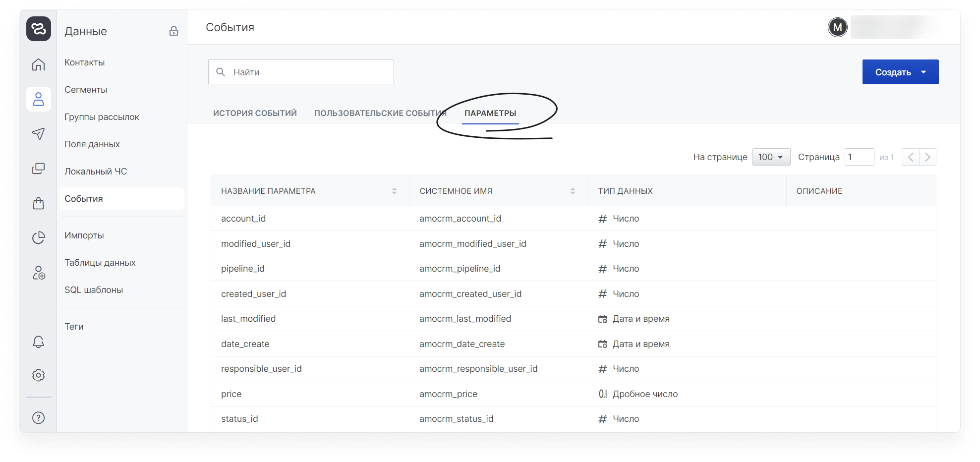Select the contacts person icon in sidebar
The width and height of the screenshot is (980, 462).
(39, 99)
